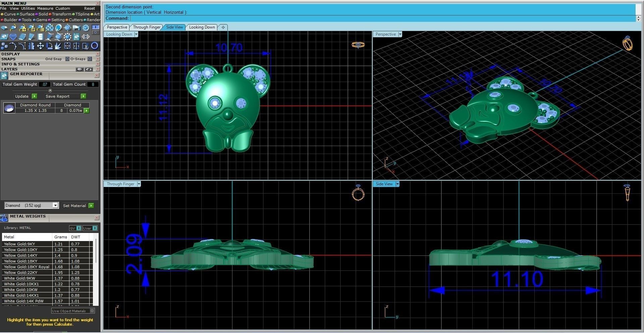
Task: Click Gems on Curve with yellow plus badge
Action: coord(22,28)
